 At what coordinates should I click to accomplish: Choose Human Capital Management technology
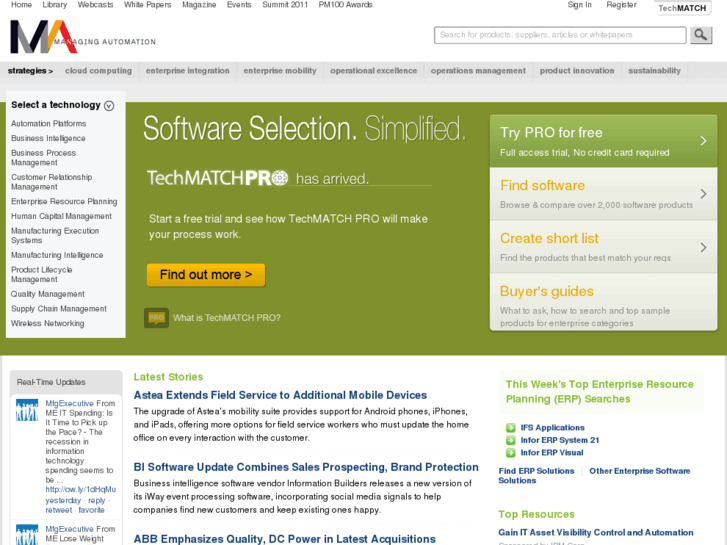coord(61,217)
